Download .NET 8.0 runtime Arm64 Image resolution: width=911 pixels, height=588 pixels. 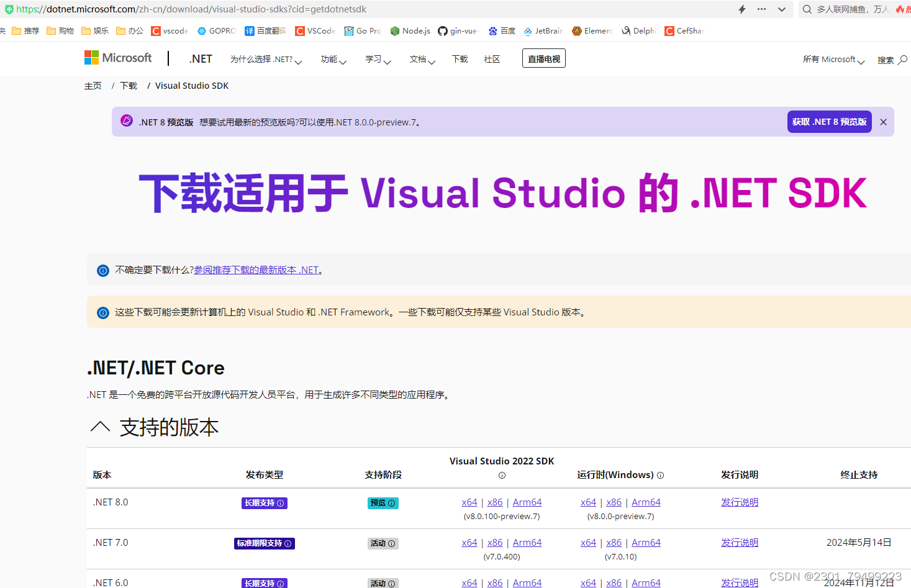pos(646,502)
